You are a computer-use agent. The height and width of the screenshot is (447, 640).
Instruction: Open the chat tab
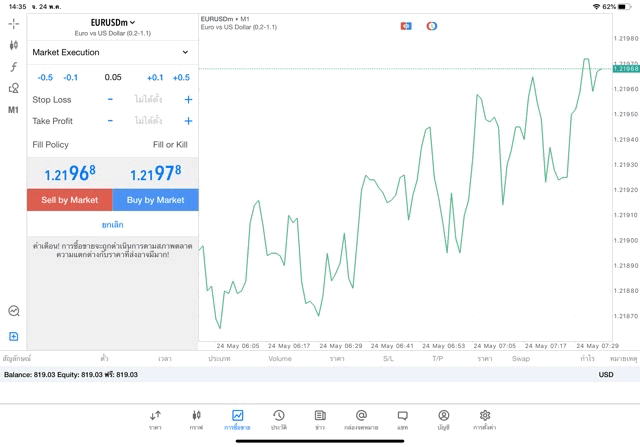(402, 420)
